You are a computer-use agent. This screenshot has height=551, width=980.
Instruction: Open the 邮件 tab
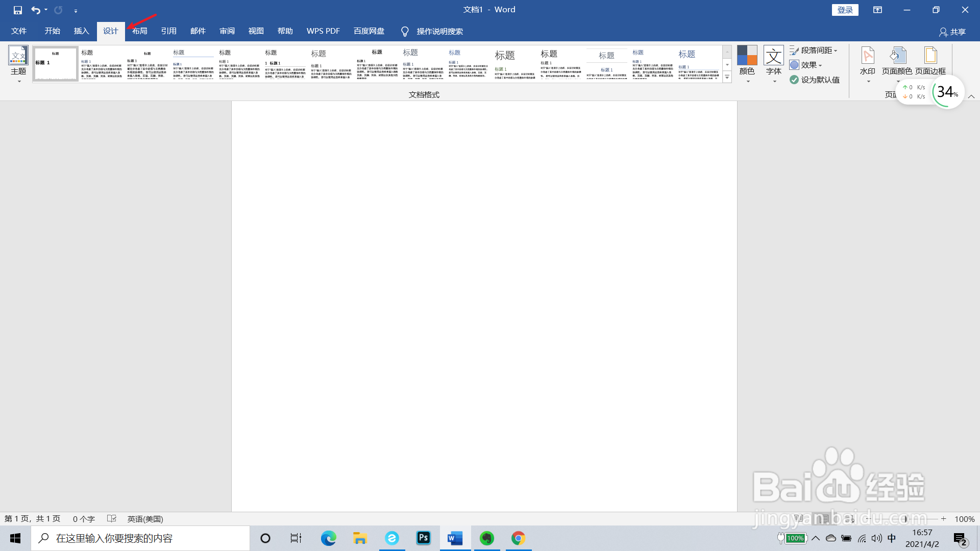[198, 31]
